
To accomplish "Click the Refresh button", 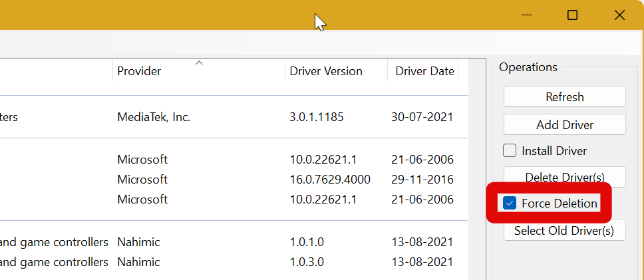I will tap(564, 96).
